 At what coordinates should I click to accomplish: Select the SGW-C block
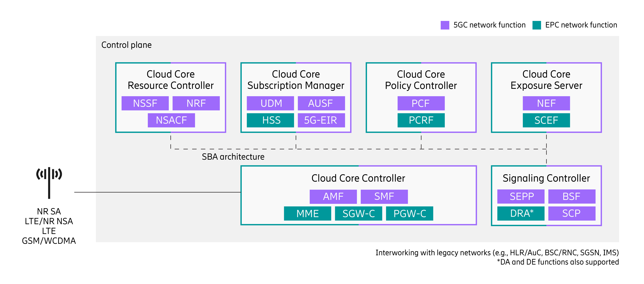[x=358, y=213]
